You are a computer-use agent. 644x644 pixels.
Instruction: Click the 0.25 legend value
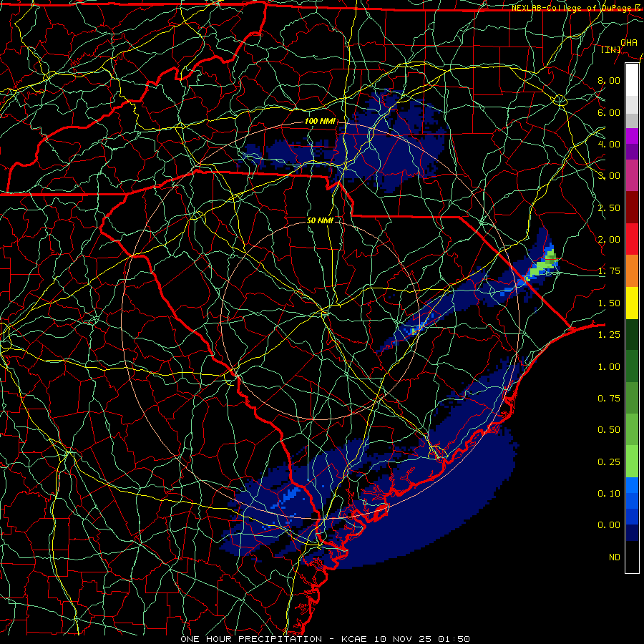tap(609, 462)
